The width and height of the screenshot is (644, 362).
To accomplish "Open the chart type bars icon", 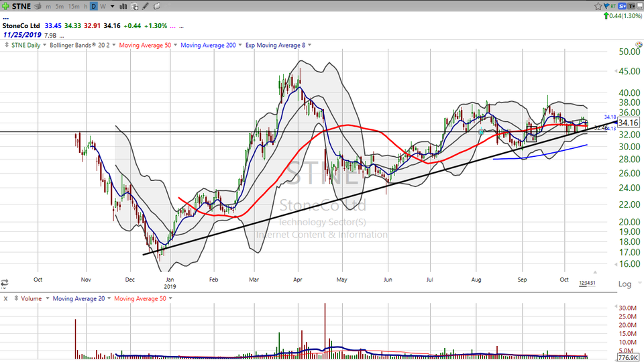I will point(123,6).
